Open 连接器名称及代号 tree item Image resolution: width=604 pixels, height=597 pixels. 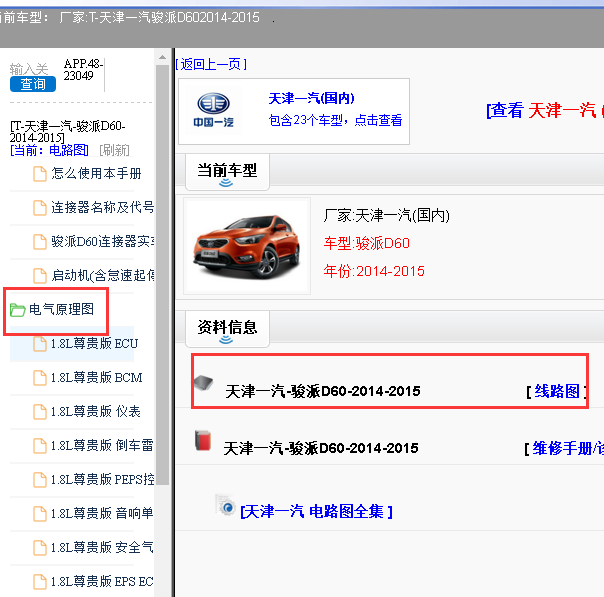coord(102,207)
